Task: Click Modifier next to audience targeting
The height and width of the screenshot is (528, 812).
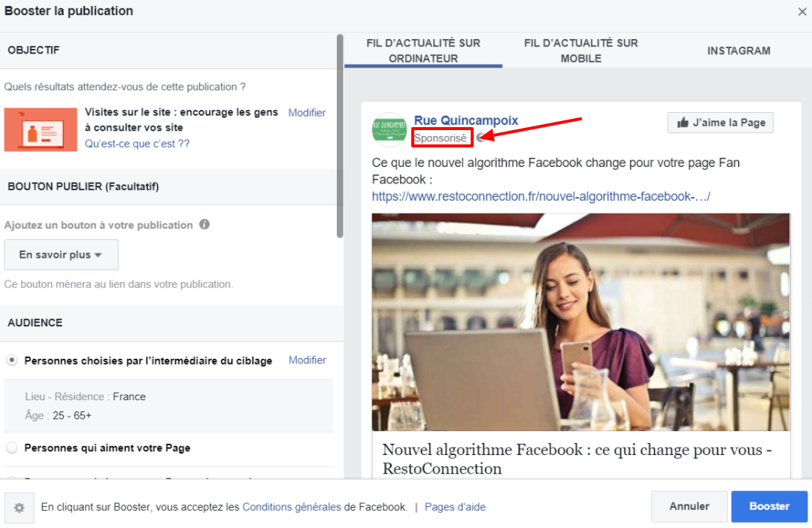Action: (x=307, y=360)
